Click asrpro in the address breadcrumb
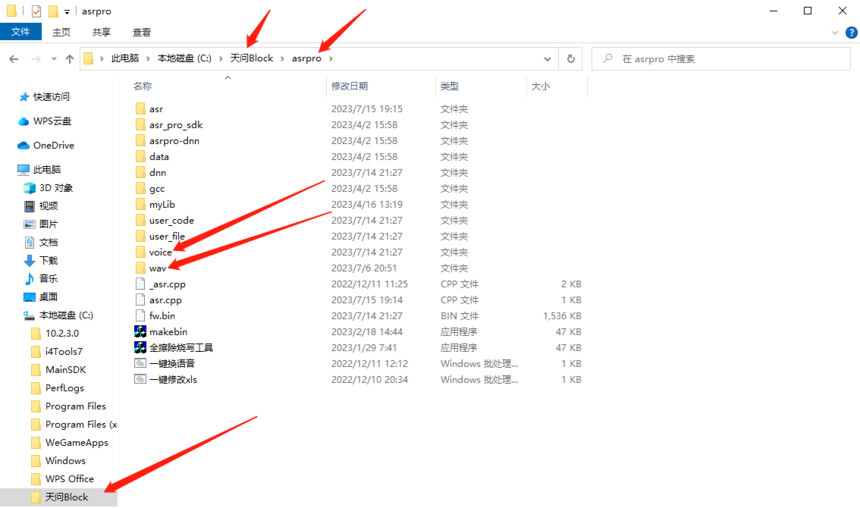860x508 pixels. 306,58
